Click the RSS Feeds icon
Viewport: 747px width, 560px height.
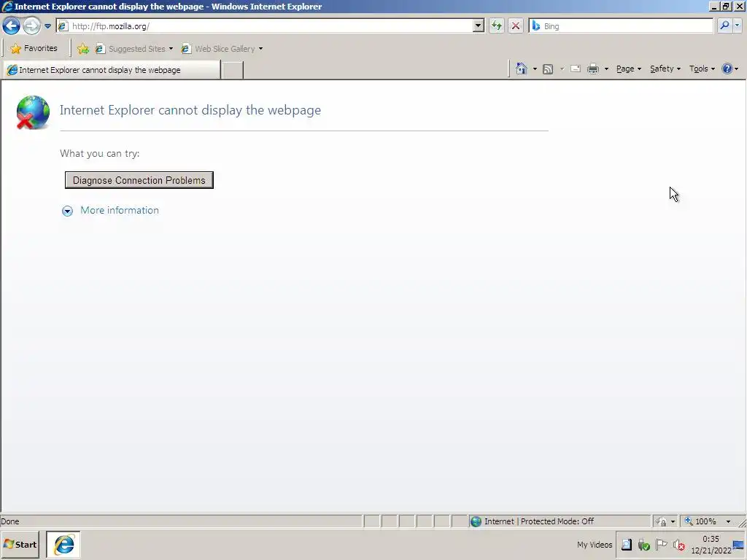pos(548,69)
